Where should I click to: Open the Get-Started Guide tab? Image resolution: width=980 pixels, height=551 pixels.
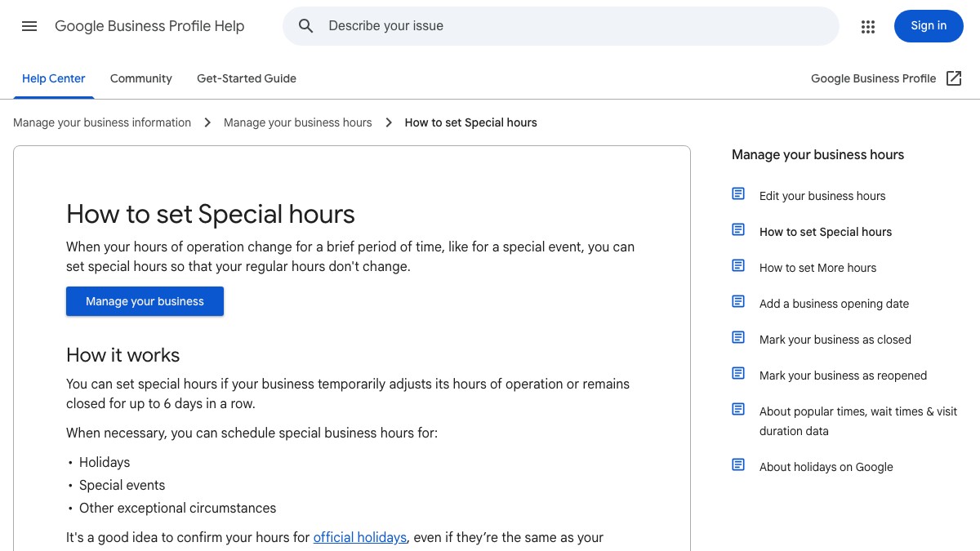coord(247,78)
